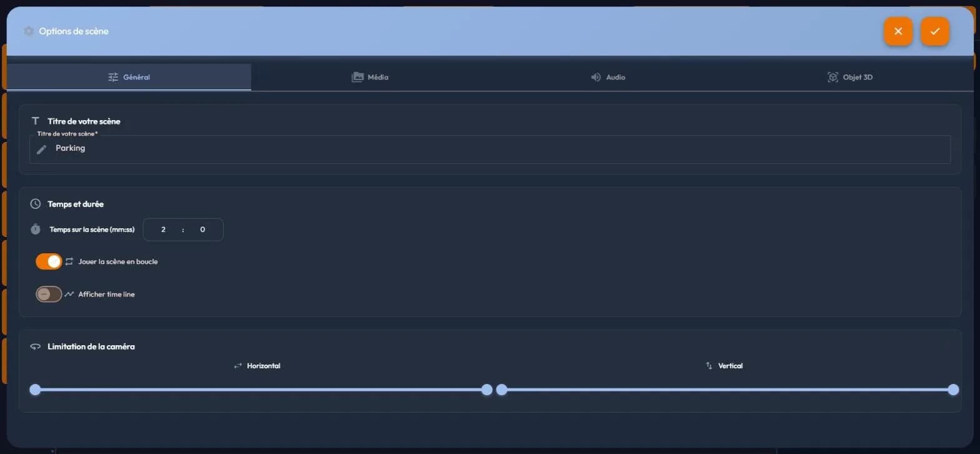Confirm scene options with the checkmark button
Screen dimensions: 980x454
[935, 31]
